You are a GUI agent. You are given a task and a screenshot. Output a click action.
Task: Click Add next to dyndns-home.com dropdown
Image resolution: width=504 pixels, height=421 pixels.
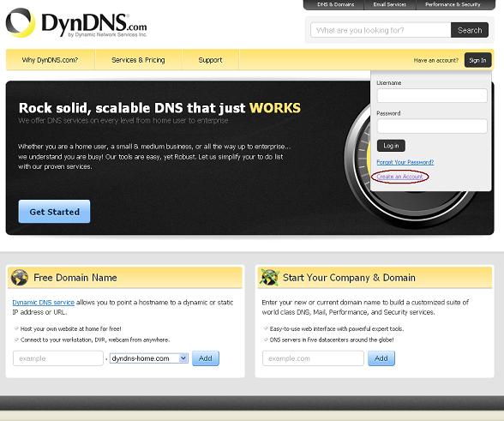(x=206, y=358)
